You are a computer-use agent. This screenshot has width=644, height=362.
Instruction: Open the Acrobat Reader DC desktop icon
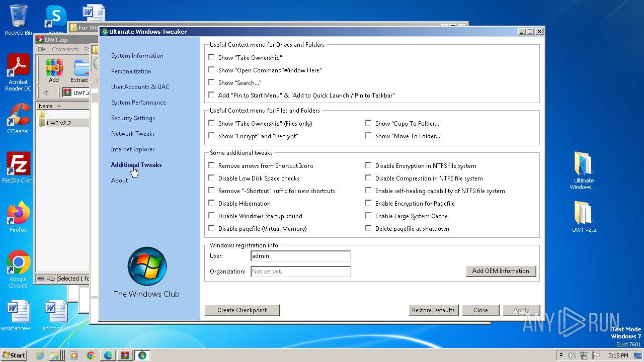click(18, 72)
